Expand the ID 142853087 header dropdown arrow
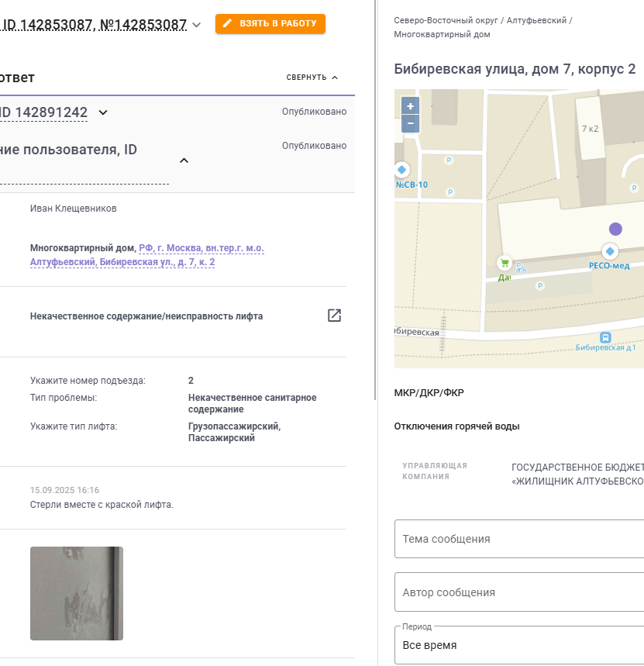This screenshot has height=666, width=644. [196, 25]
